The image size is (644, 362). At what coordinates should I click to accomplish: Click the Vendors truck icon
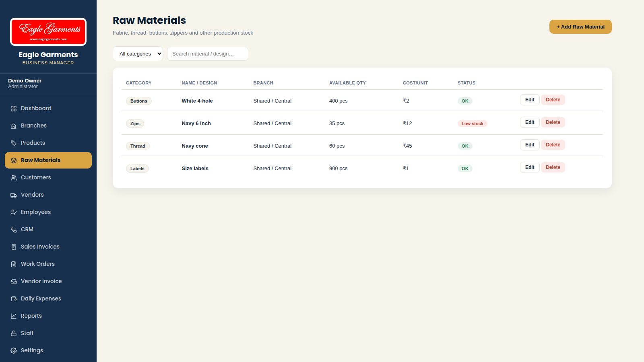pos(14,195)
